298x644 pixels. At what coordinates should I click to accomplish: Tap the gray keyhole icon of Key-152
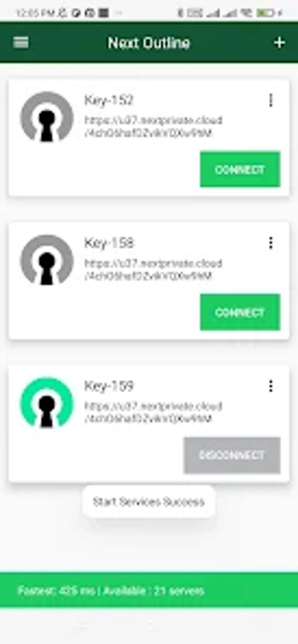[x=47, y=117]
